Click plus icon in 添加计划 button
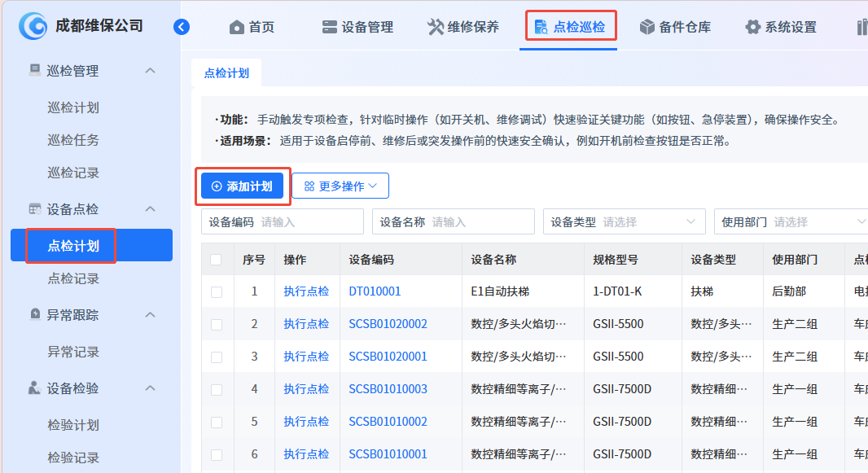This screenshot has width=868, height=473. click(x=217, y=186)
